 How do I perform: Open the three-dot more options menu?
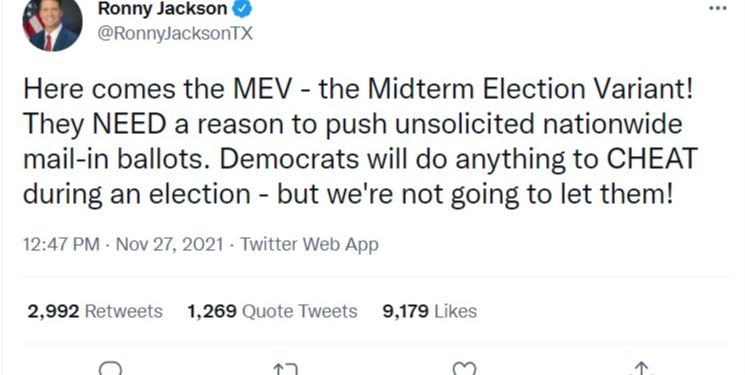tap(717, 8)
